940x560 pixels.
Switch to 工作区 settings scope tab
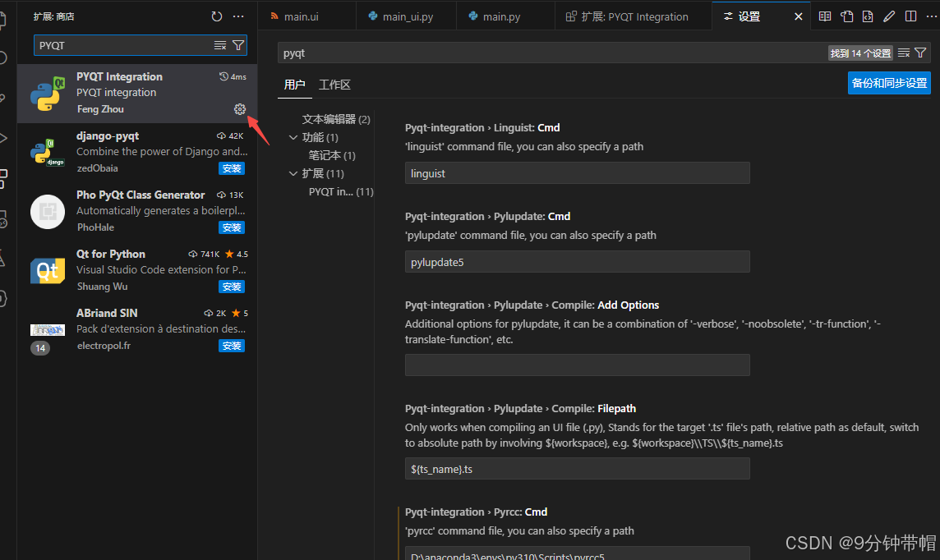click(x=334, y=85)
